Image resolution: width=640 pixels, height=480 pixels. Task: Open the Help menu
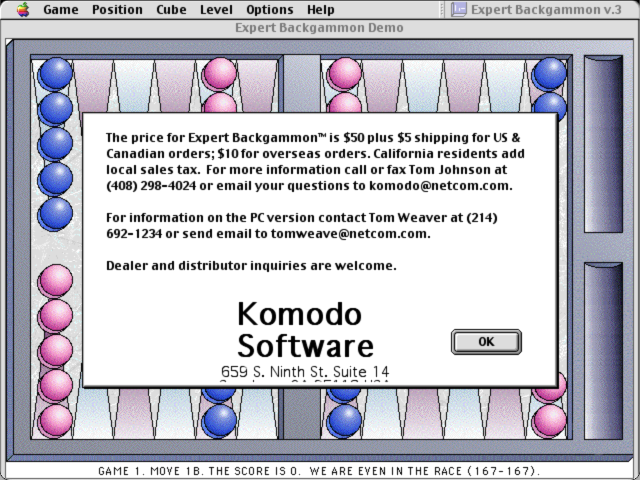320,9
